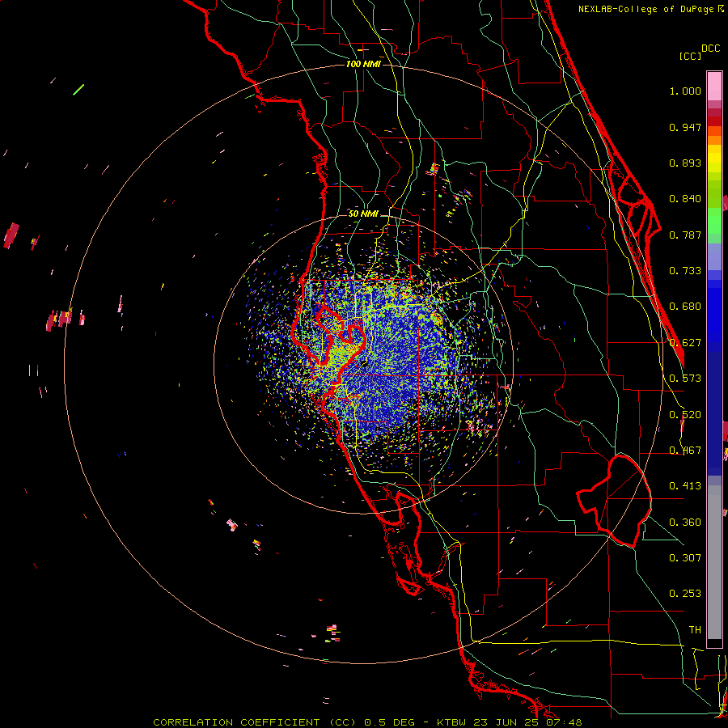The image size is (728, 728).
Task: Click the 1.000 legend value
Action: point(685,91)
